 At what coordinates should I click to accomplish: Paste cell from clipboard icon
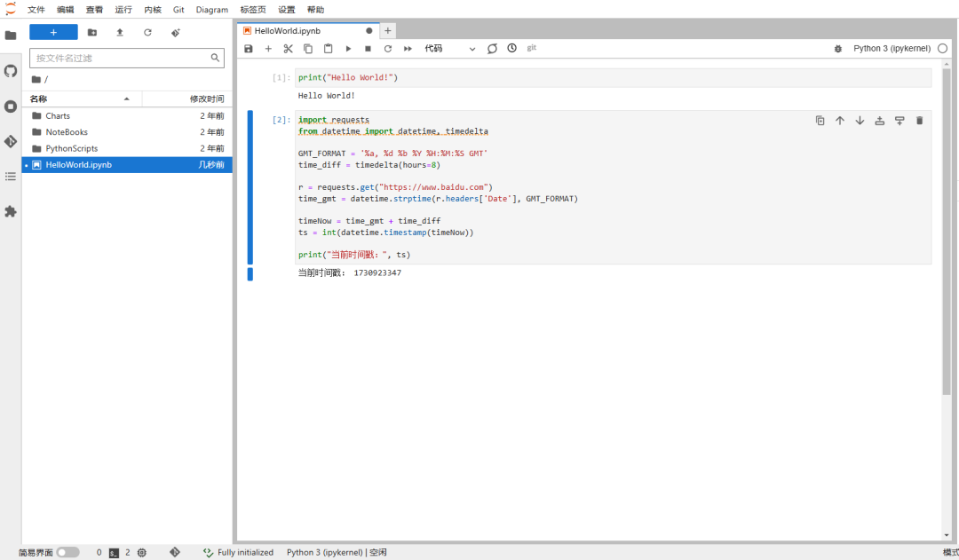(x=328, y=48)
